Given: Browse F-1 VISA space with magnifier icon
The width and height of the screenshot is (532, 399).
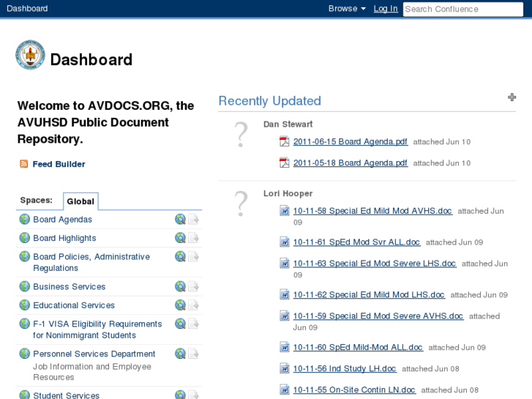Looking at the screenshot, I should coord(180,324).
